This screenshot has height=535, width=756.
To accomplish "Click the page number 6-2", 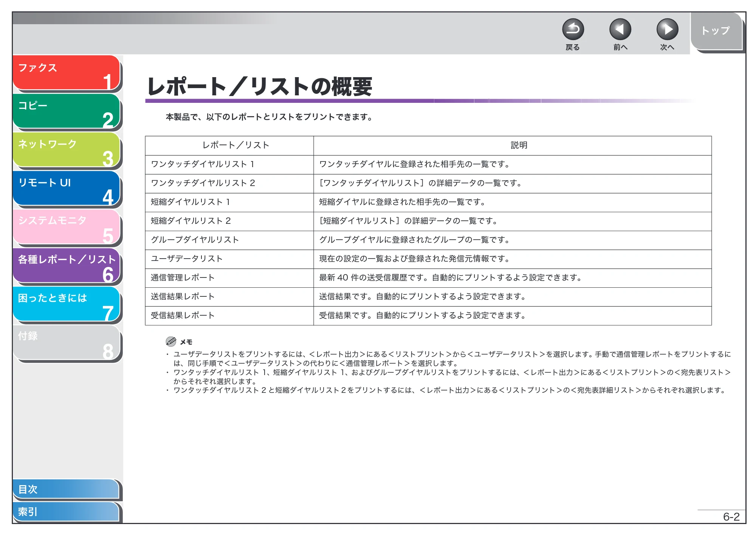I will (731, 517).
